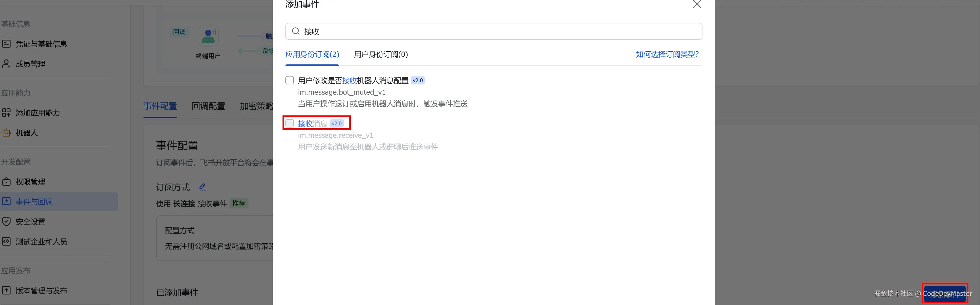Open 版本管理与发布 upload icon
This screenshot has width=980, height=305.
(x=6, y=291)
